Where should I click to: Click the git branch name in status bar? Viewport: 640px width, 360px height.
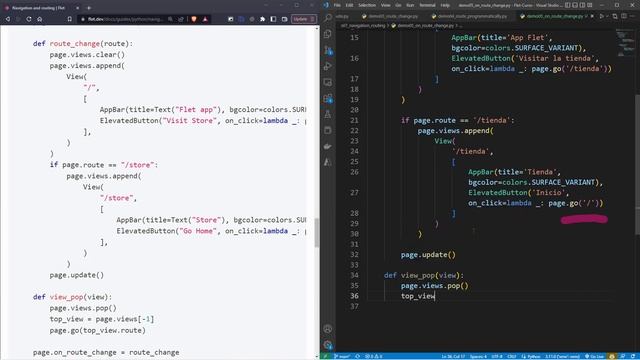pyautogui.click(x=342, y=356)
